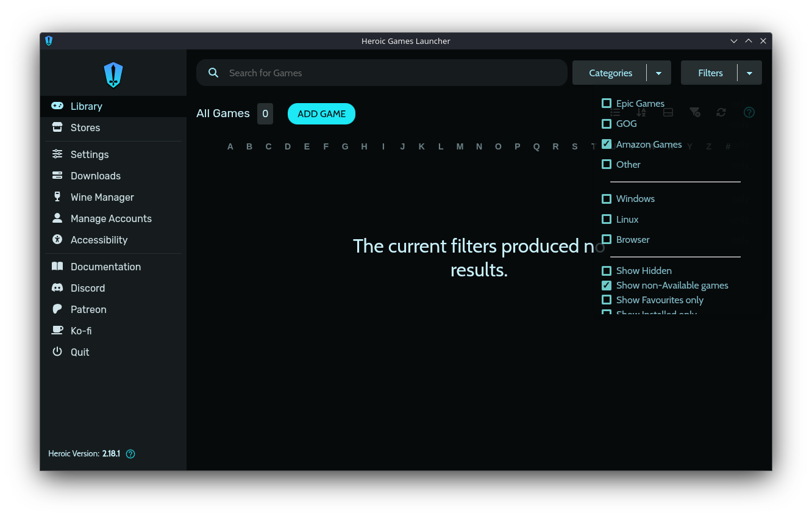Filter games by letter S
Screen dimensions: 812x518
click(575, 146)
